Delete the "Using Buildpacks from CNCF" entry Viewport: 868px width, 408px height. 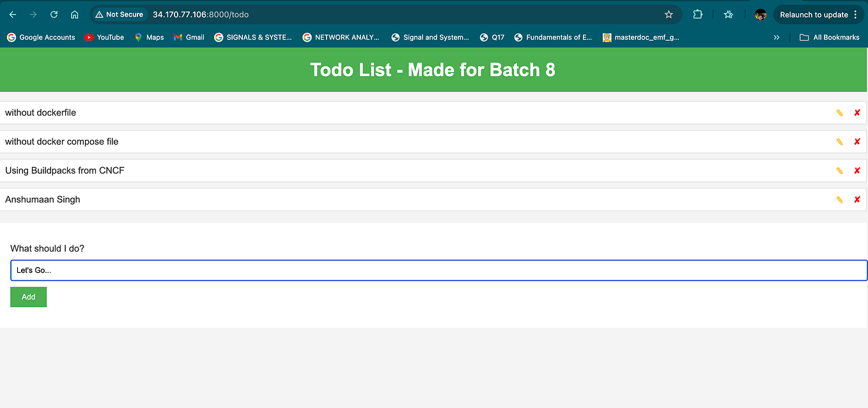857,170
